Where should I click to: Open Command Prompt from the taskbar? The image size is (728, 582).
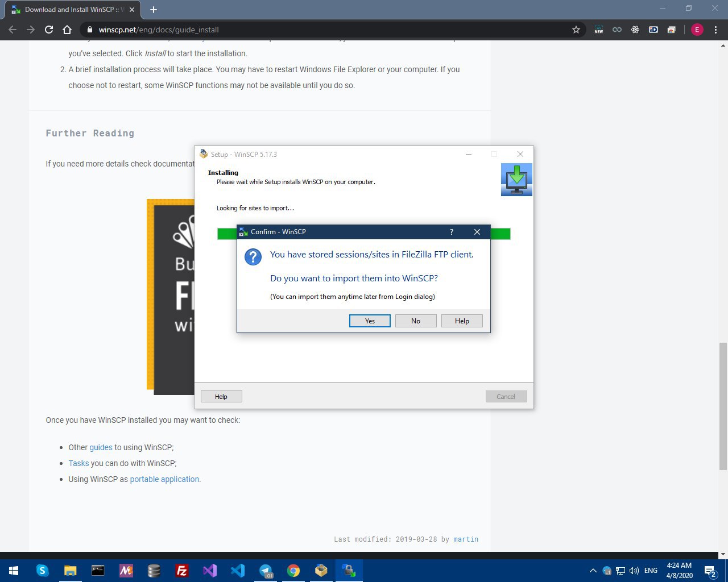coord(98,570)
